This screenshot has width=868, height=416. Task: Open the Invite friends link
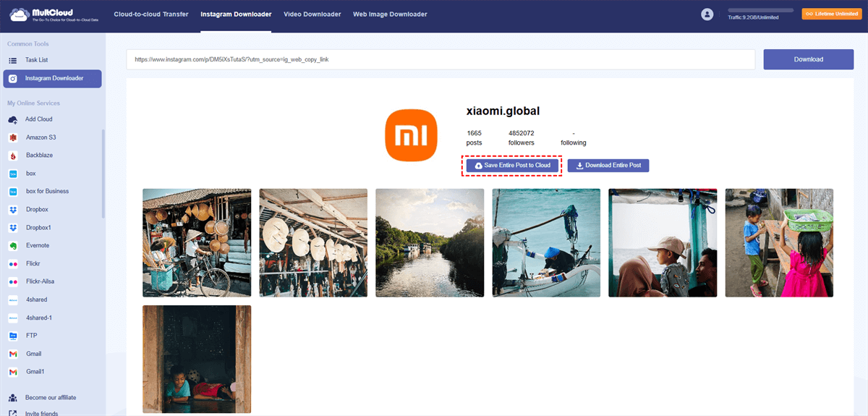click(x=43, y=414)
